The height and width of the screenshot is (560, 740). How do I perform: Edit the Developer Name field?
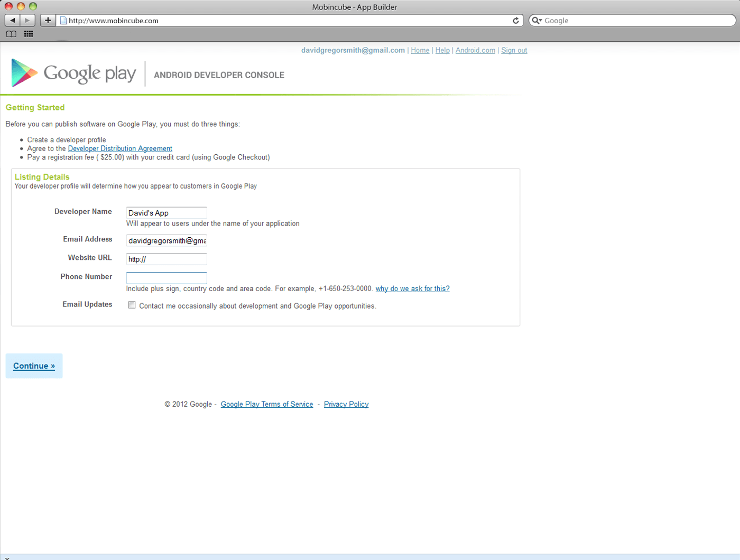point(166,213)
